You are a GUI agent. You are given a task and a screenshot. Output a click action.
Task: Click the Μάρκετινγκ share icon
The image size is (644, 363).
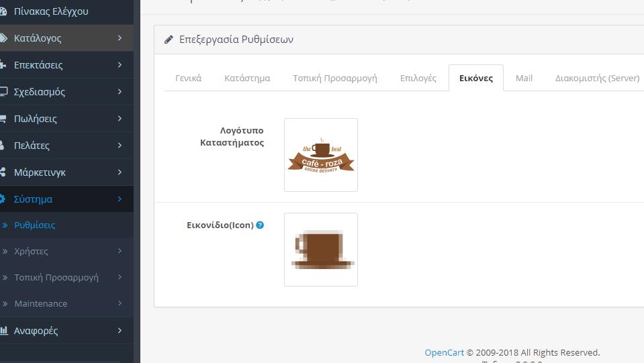click(3, 172)
